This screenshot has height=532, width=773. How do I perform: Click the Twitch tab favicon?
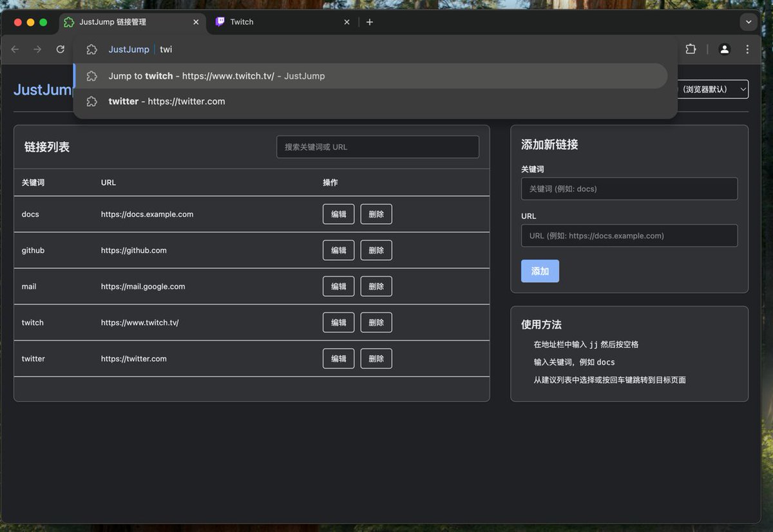pos(220,22)
